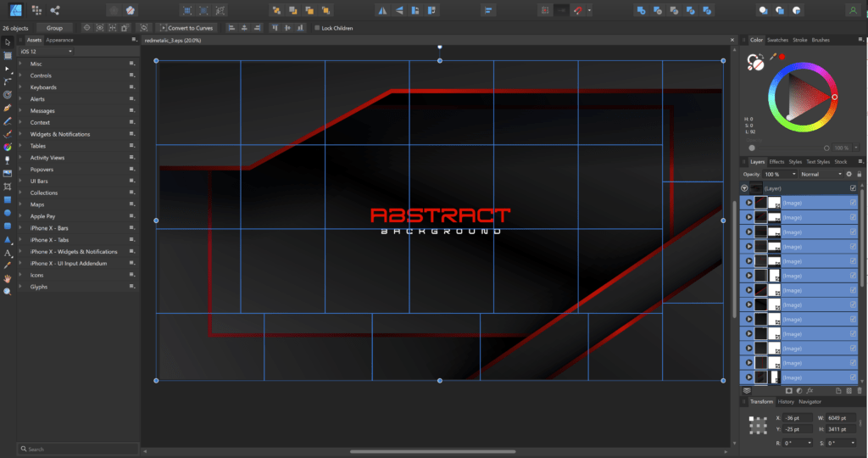
Task: Select the Zoom magnifier tool
Action: tap(7, 292)
